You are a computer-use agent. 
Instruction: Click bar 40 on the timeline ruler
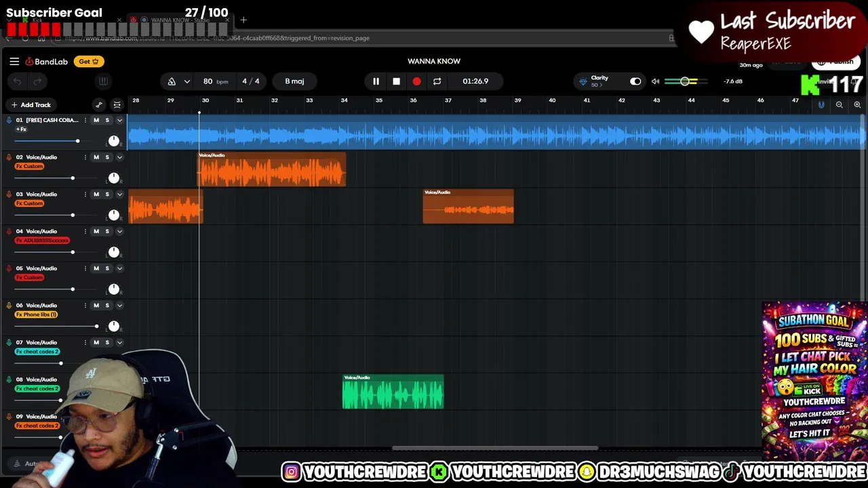point(552,100)
